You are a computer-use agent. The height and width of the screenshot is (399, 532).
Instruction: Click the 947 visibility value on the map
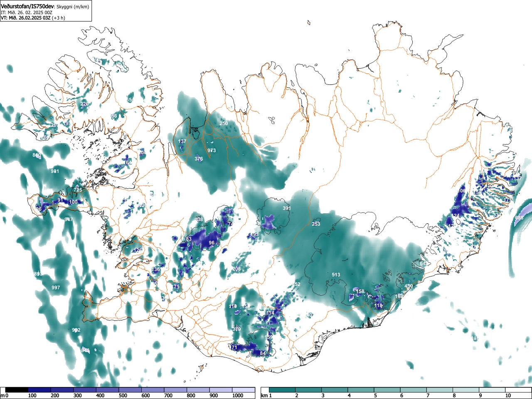[x=69, y=219]
